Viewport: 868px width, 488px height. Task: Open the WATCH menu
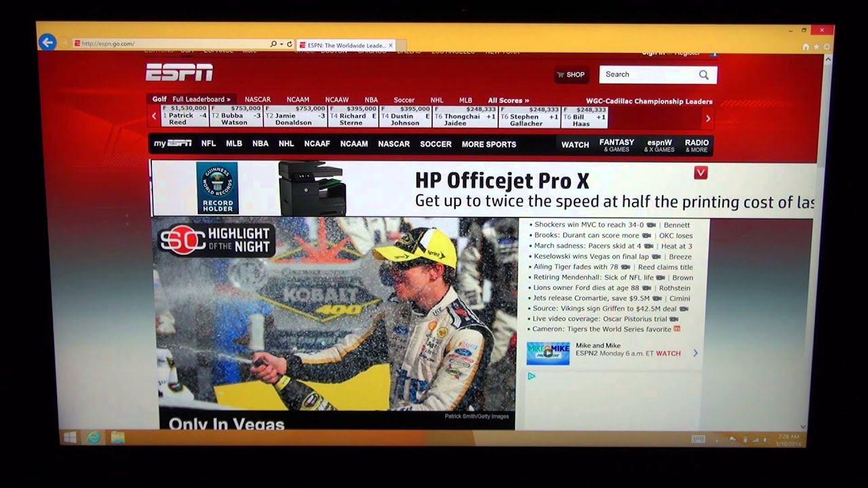[x=575, y=144]
